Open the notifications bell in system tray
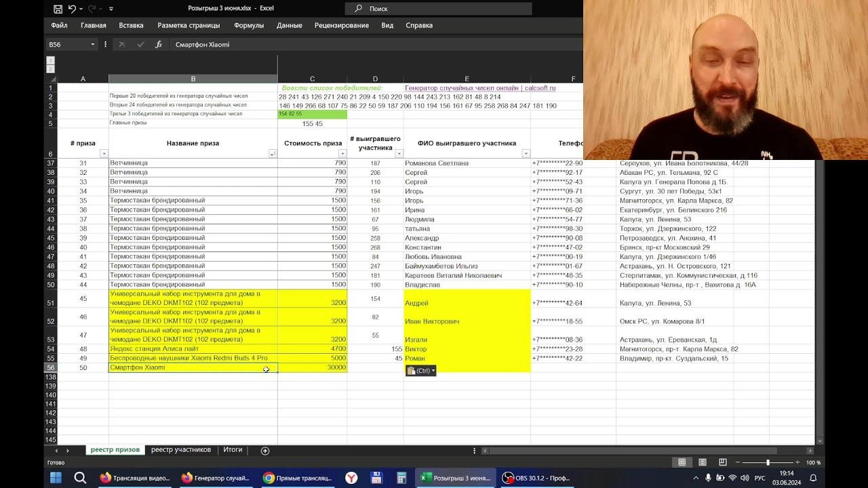The height and width of the screenshot is (488, 868). pos(813,478)
